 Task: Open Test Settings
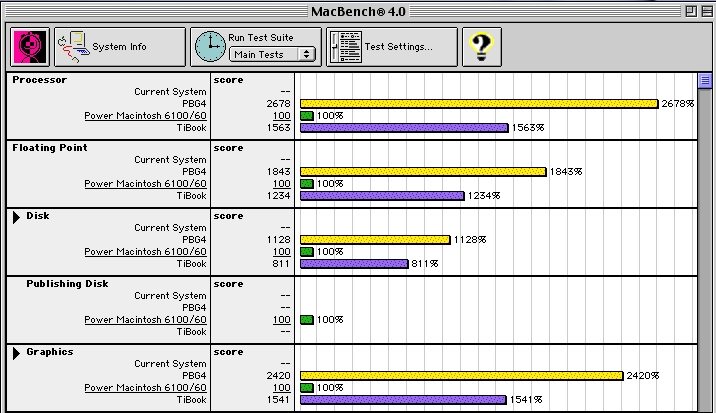(x=392, y=47)
